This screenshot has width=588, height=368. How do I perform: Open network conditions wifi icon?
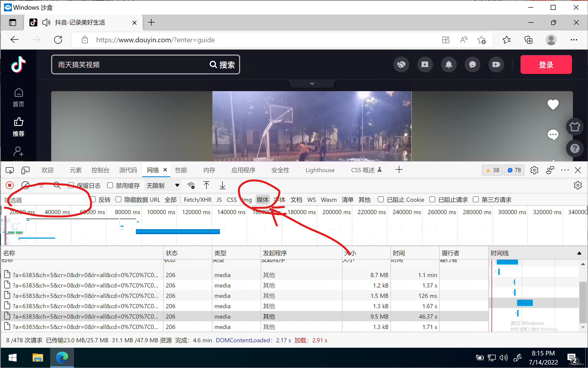pos(191,185)
